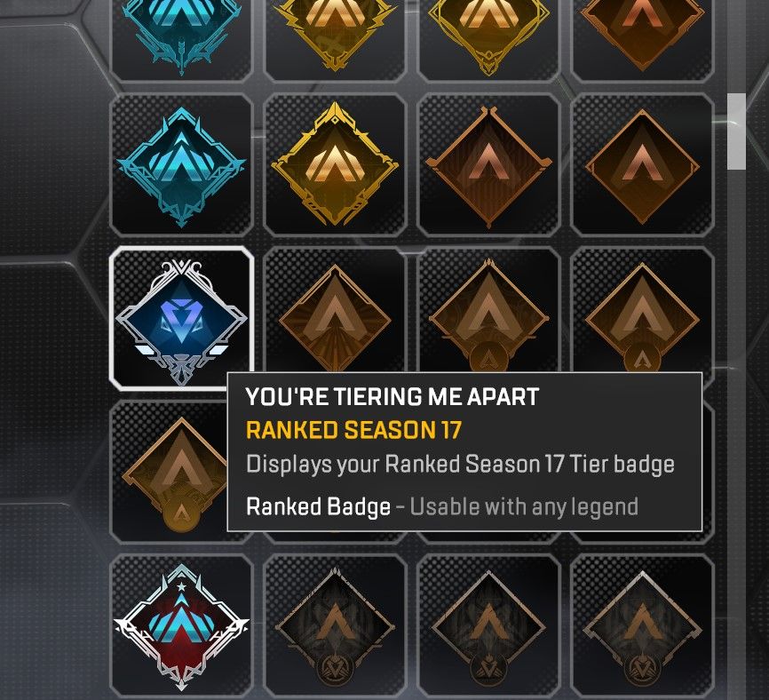The width and height of the screenshot is (769, 700).
Task: Select the partially cut-off teal badge in the topmost row
Action: 181,39
